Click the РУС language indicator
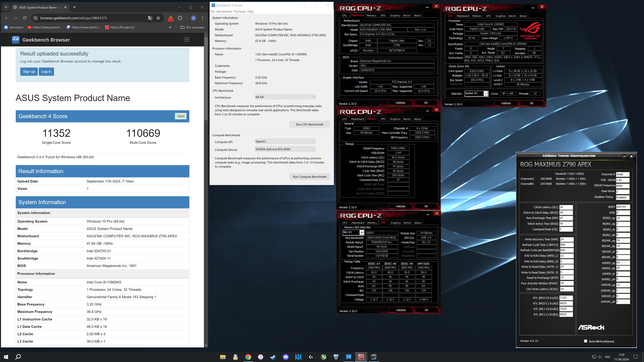 click(608, 357)
